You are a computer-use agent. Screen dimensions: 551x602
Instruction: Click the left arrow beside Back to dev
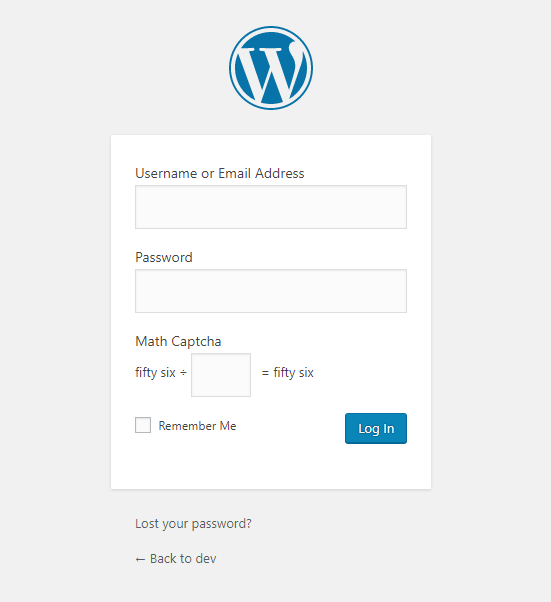point(140,560)
